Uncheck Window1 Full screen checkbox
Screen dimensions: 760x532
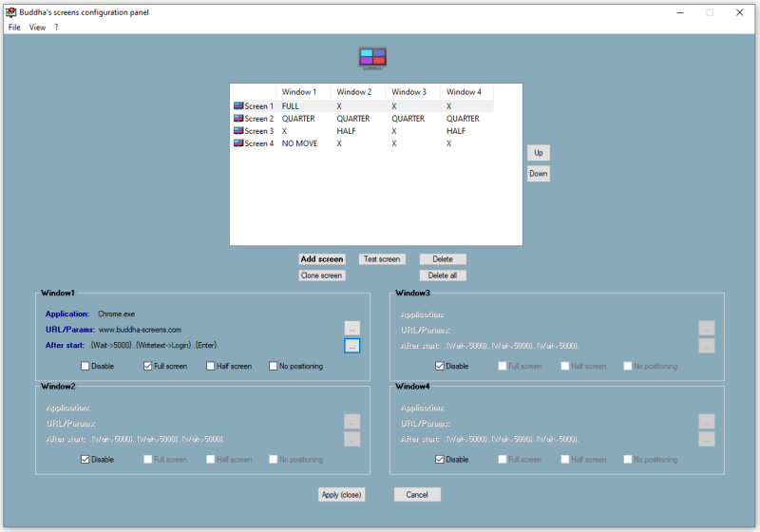(148, 366)
